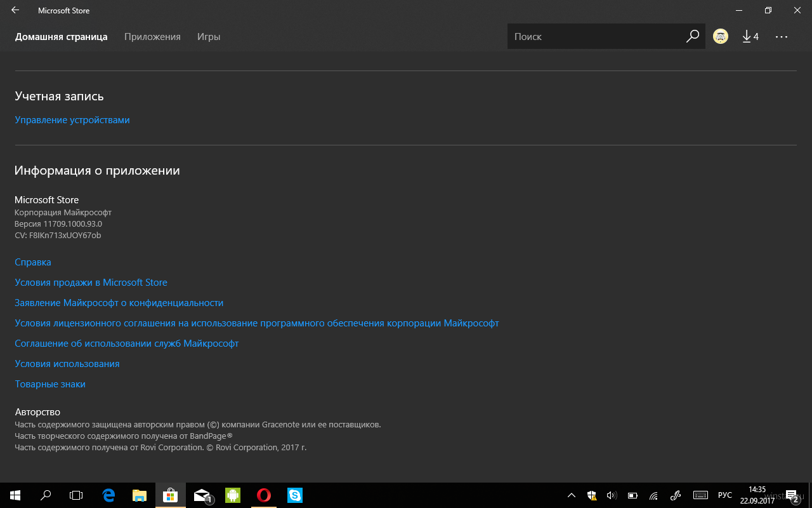Viewport: 812px width, 508px height.
Task: Switch to Домашняя страница tab
Action: [62, 37]
